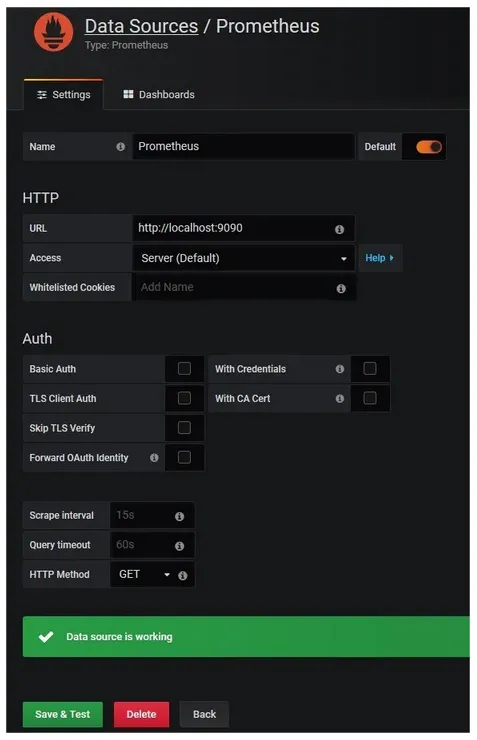Check the Skip TLS Verify checkbox

[184, 428]
